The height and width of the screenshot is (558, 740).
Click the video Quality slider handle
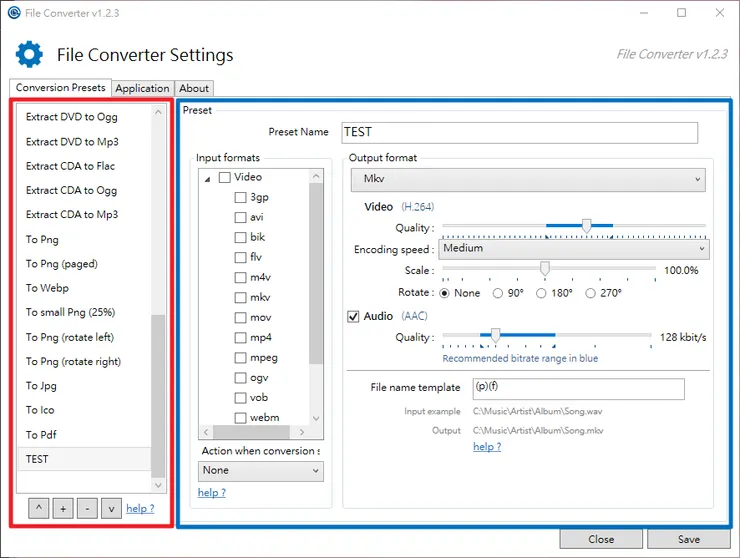(586, 227)
